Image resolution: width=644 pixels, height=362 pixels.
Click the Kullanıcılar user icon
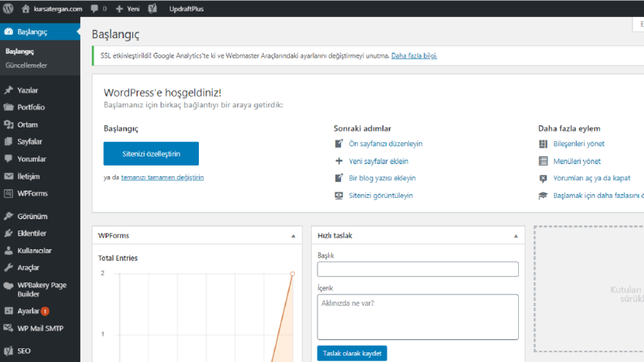coord(9,250)
